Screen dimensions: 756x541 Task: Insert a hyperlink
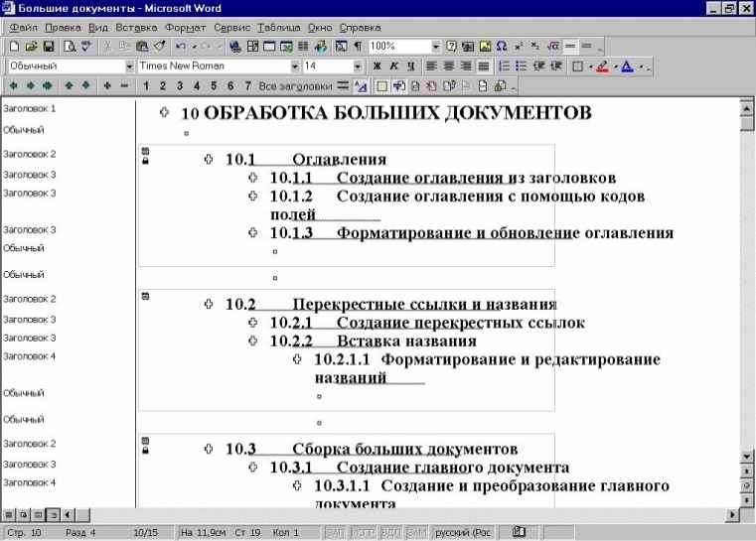point(234,47)
